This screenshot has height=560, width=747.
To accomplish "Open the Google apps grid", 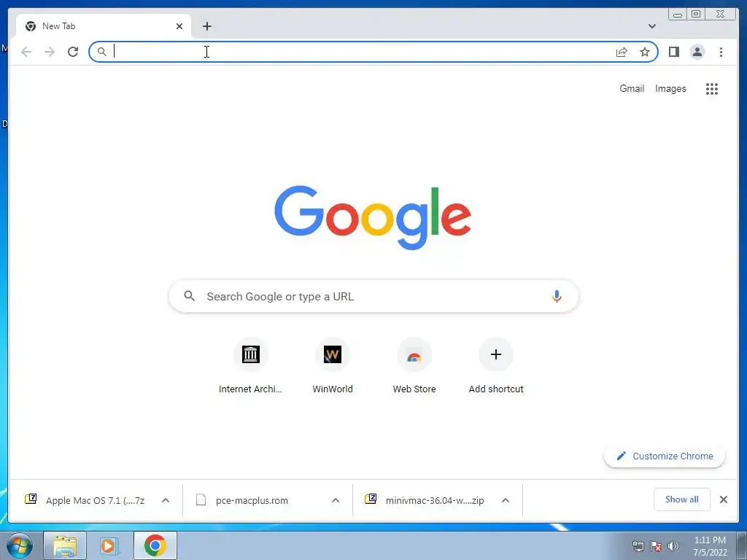I will [x=712, y=88].
